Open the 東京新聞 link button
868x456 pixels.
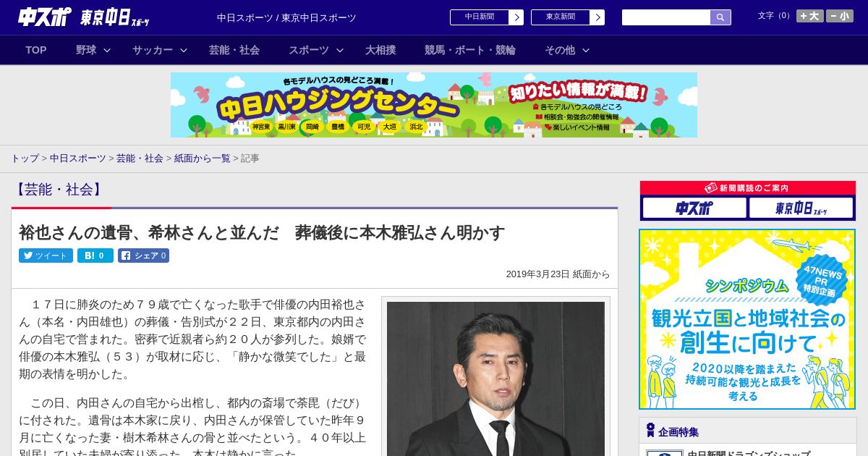click(561, 17)
